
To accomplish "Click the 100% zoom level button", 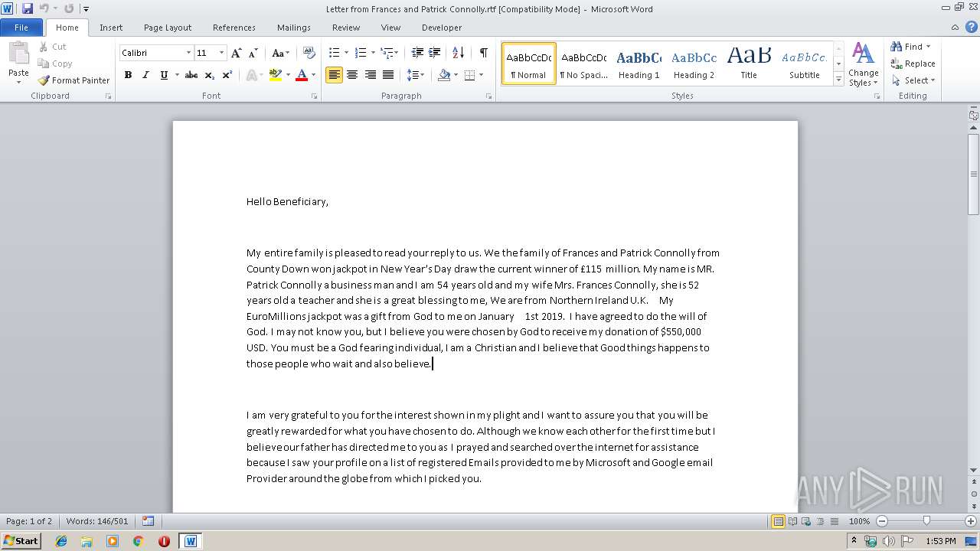I will [860, 521].
